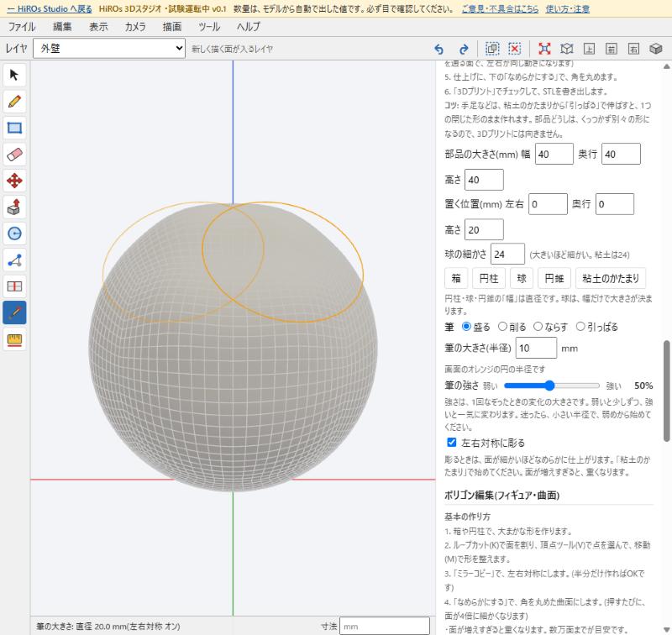Switch to wireframe perspective cube view
Viewport: 672px width, 635px height.
coord(566,49)
